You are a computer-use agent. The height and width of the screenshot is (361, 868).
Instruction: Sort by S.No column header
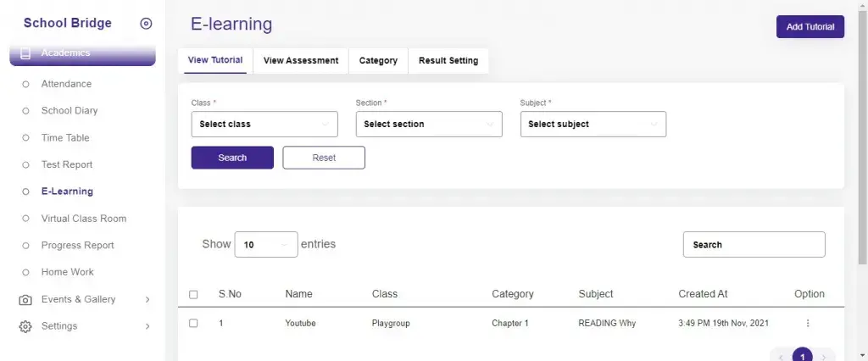pos(230,294)
